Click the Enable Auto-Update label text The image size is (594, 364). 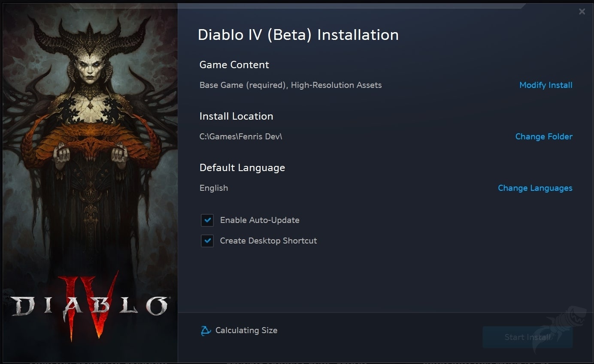260,220
